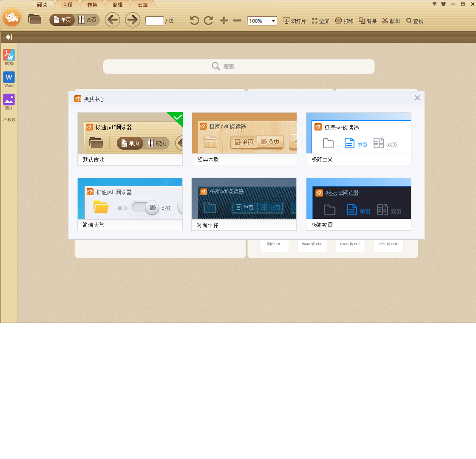476x459 pixels.
Task: Select the 简洁大气 skin thumbnail
Action: (130, 204)
